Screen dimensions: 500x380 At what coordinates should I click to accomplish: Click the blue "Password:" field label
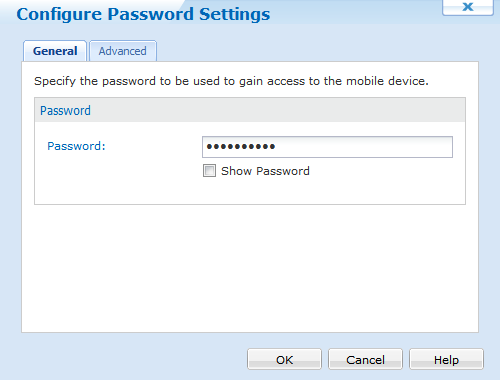[x=76, y=146]
